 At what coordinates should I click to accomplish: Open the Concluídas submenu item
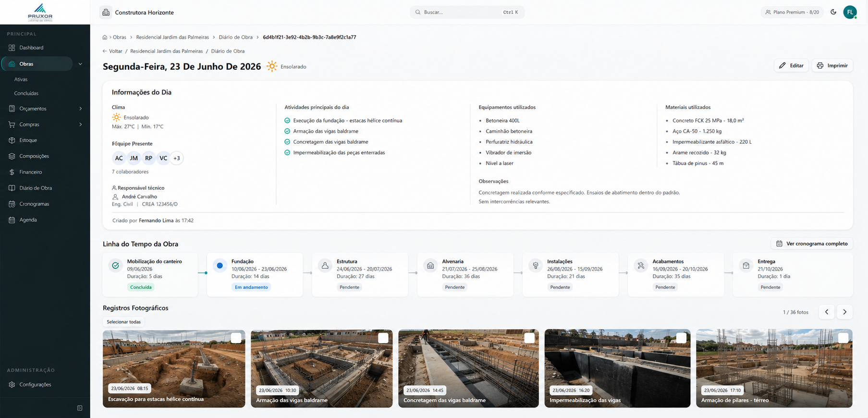pos(26,93)
